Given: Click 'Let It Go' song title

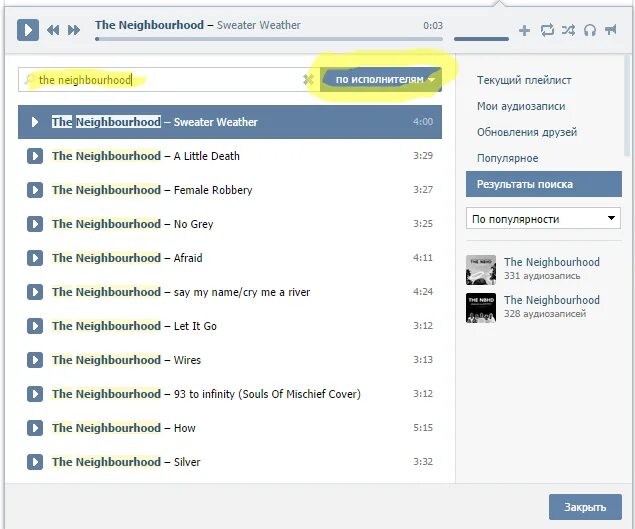Looking at the screenshot, I should 195,326.
